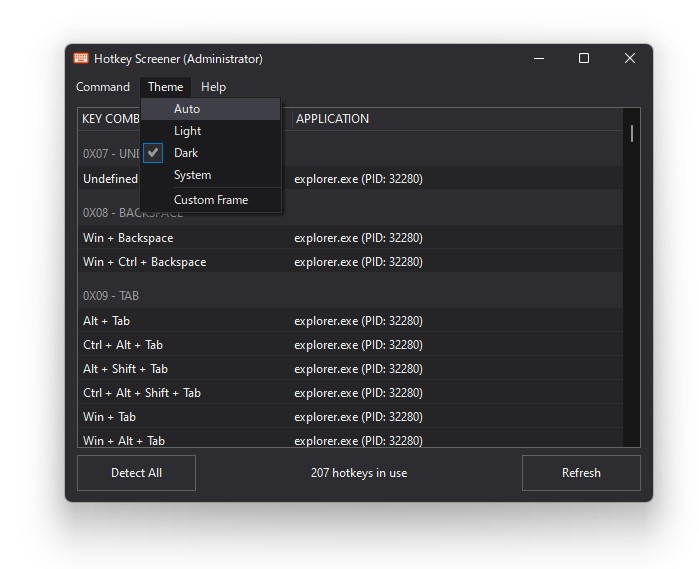This screenshot has height=569, width=699.
Task: Switch to the Light theme
Action: point(188,131)
